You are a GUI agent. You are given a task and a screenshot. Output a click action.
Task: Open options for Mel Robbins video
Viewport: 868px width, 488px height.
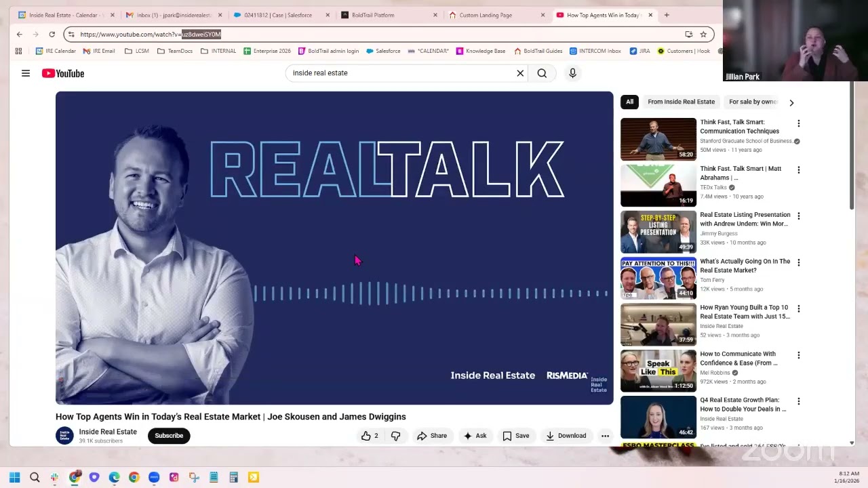point(798,355)
